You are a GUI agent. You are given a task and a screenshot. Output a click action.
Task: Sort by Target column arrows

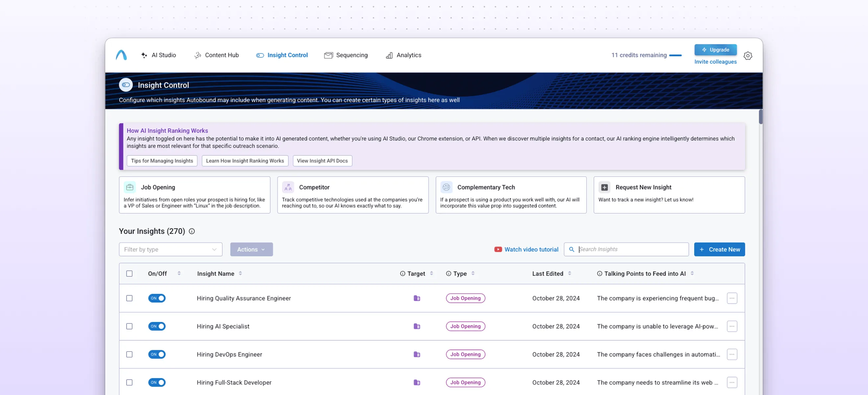pos(431,273)
